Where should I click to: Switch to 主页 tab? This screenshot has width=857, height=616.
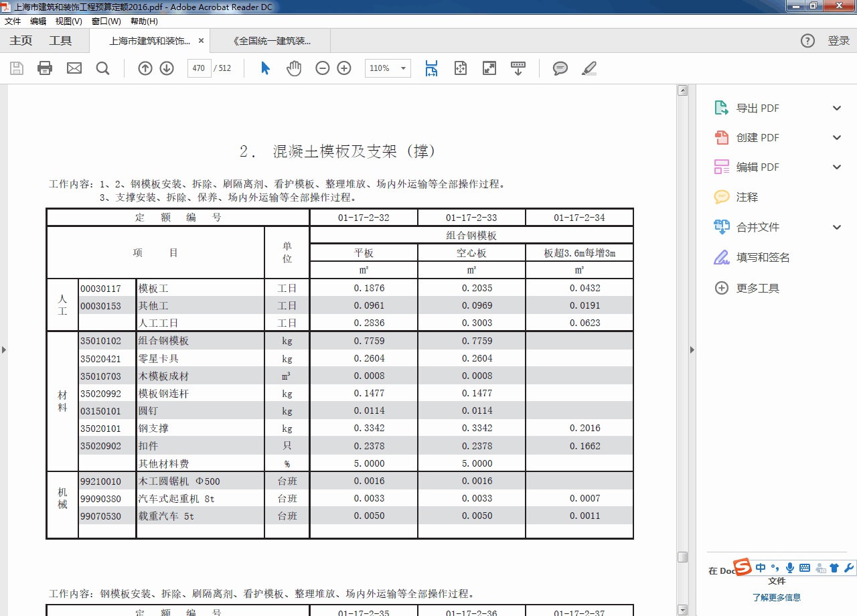pyautogui.click(x=21, y=41)
